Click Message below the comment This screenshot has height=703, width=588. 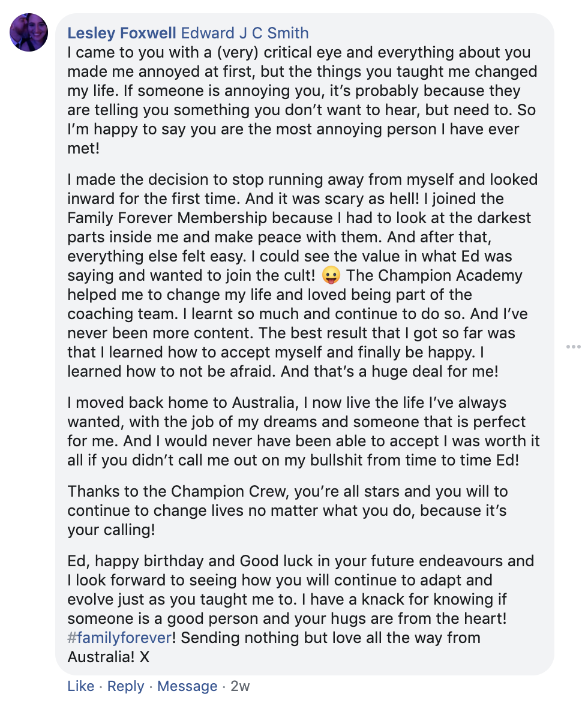click(x=187, y=686)
